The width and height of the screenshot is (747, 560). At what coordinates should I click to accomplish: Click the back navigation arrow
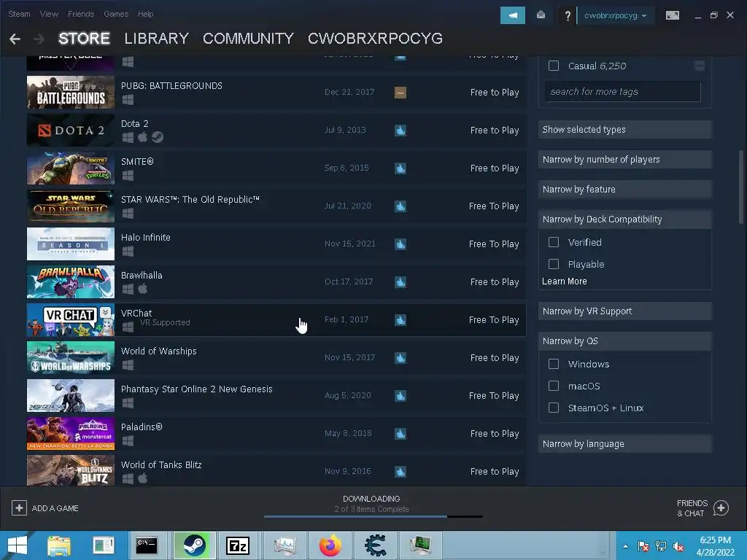pos(15,39)
